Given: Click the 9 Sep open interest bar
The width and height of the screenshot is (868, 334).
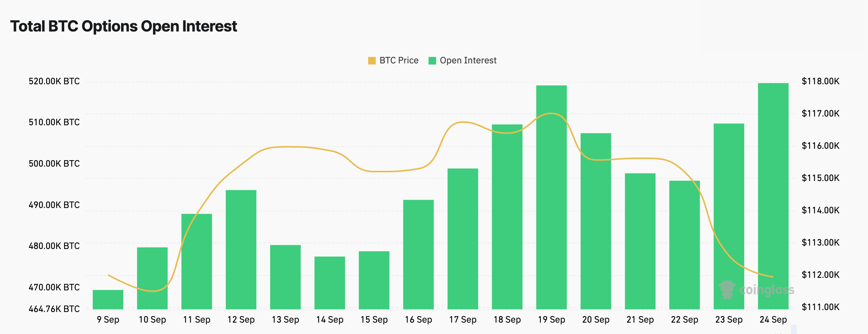Looking at the screenshot, I should point(108,299).
